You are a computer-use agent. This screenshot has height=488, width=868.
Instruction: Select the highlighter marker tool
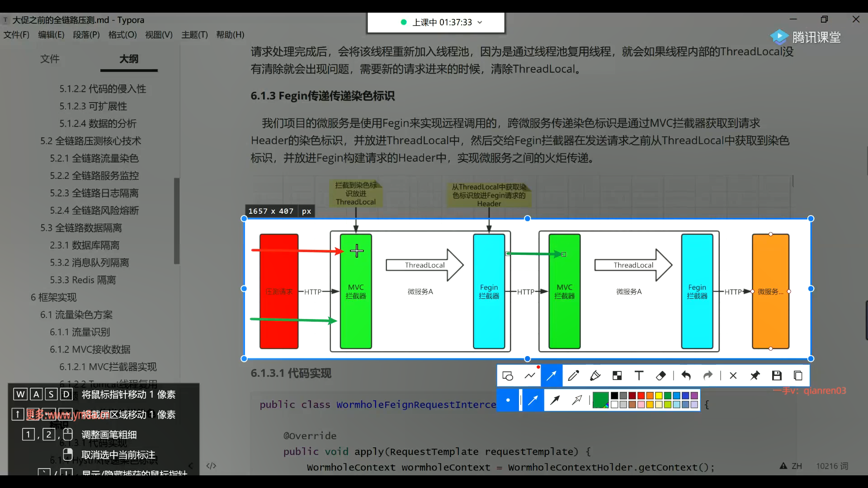pyautogui.click(x=595, y=376)
